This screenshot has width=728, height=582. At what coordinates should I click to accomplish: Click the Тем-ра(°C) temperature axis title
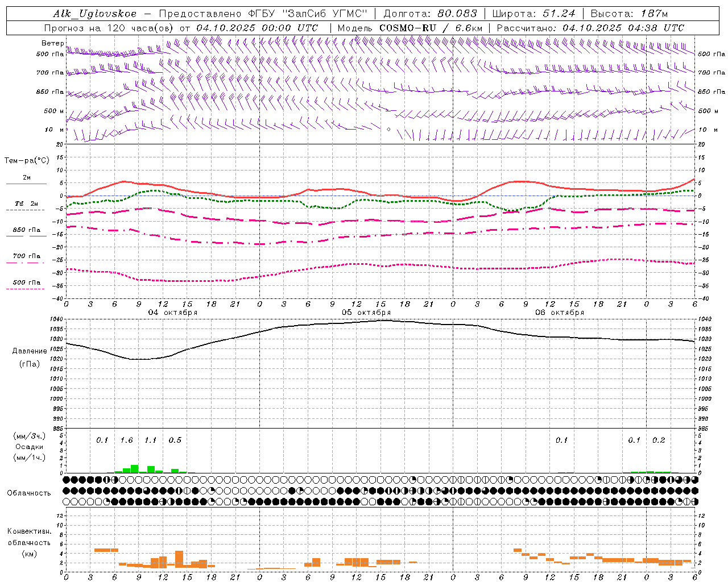[x=27, y=161]
